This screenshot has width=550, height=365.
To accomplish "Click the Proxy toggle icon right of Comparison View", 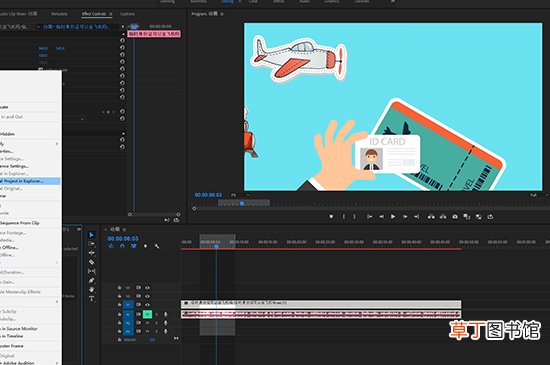I will (478, 217).
